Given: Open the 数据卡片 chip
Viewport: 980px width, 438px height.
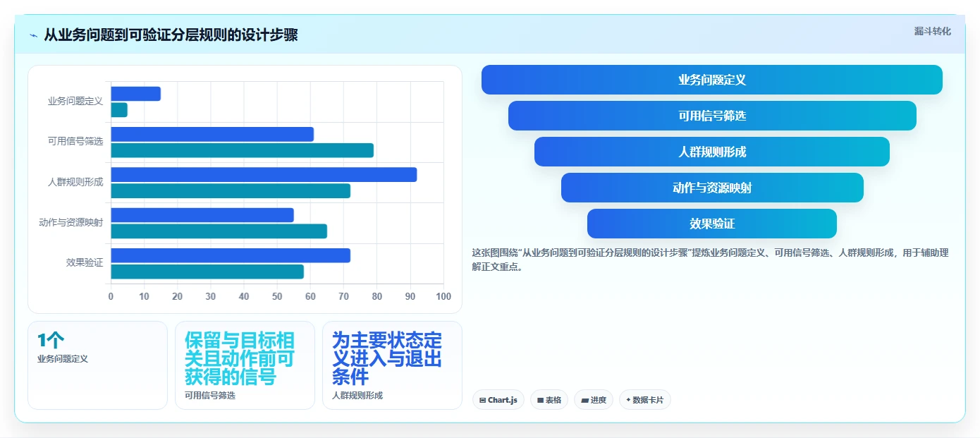Looking at the screenshot, I should point(645,400).
